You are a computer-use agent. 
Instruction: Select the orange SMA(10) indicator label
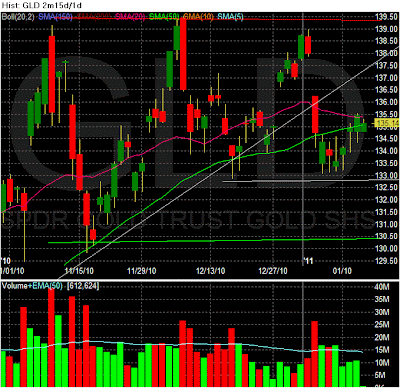[x=198, y=17]
